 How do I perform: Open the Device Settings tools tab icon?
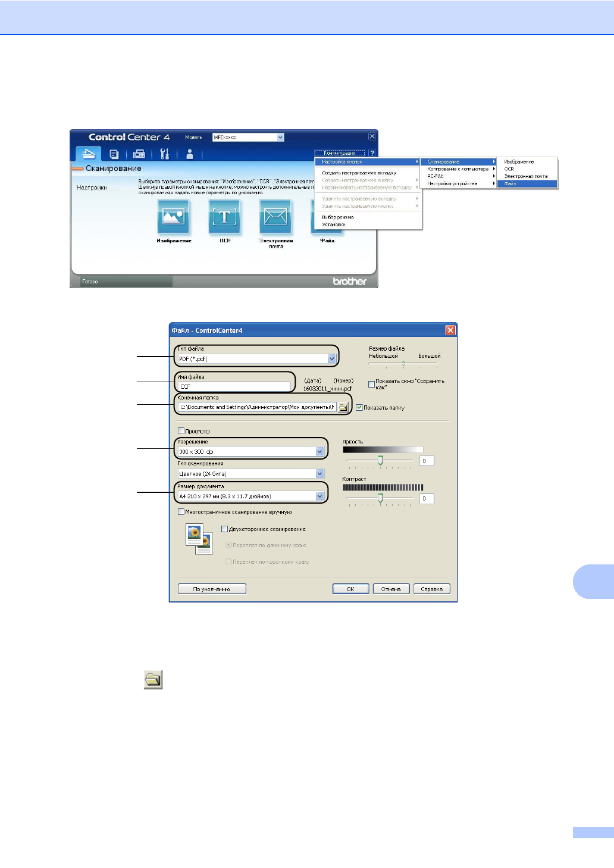coord(165,154)
